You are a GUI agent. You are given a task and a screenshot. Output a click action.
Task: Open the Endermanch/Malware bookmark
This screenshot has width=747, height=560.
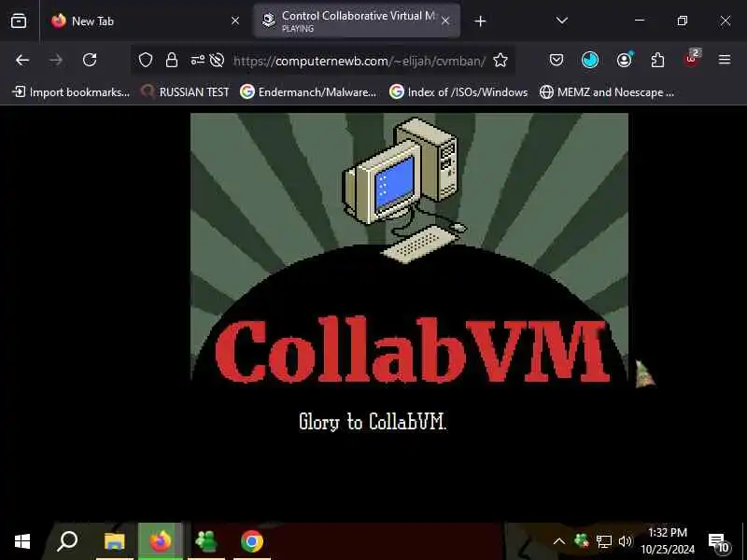point(308,91)
